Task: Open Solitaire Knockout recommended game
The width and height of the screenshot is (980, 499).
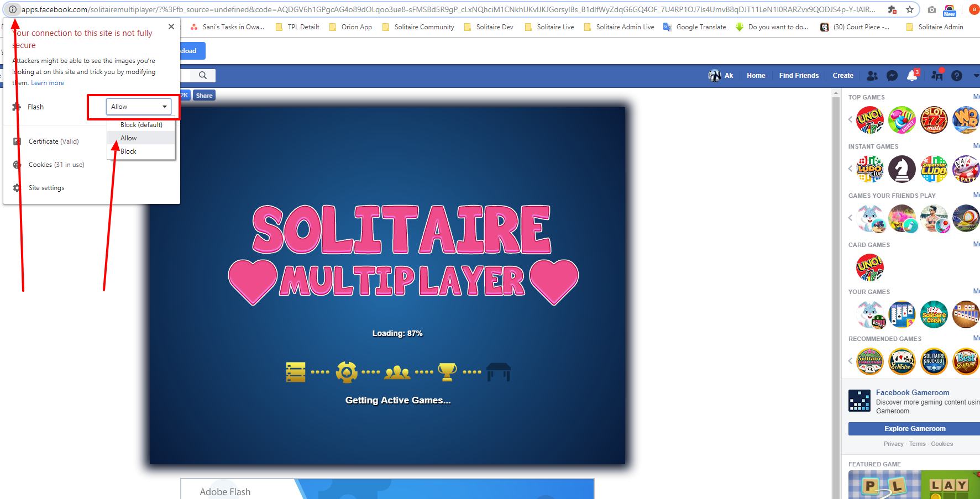Action: click(934, 361)
